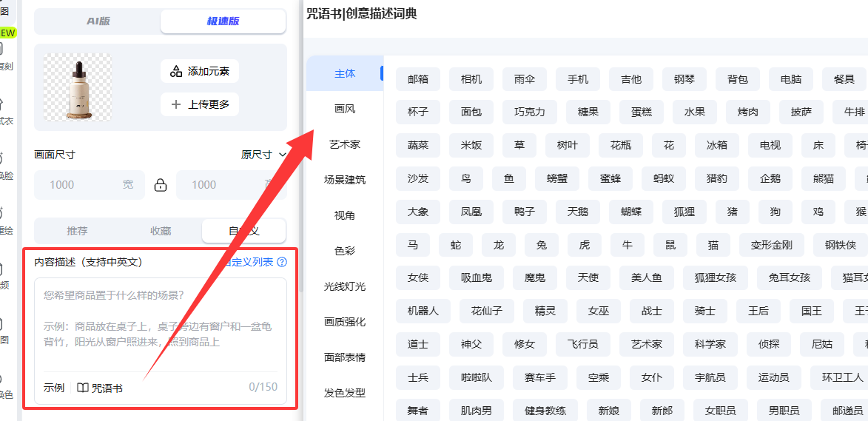This screenshot has height=421, width=868.
Task: Select the 收藏 tab
Action: [161, 231]
